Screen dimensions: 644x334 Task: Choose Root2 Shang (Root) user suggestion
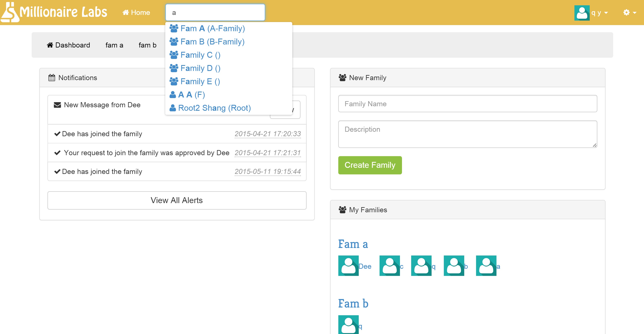[214, 108]
